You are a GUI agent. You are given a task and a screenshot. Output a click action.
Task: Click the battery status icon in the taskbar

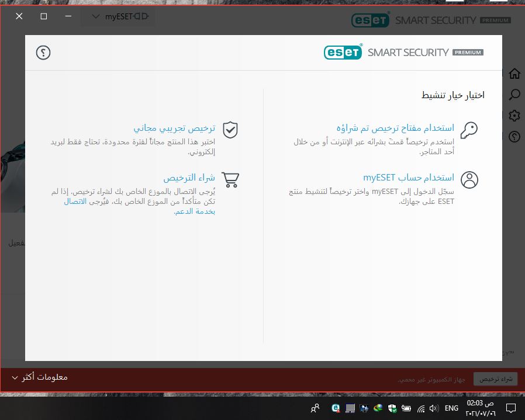[406, 408]
